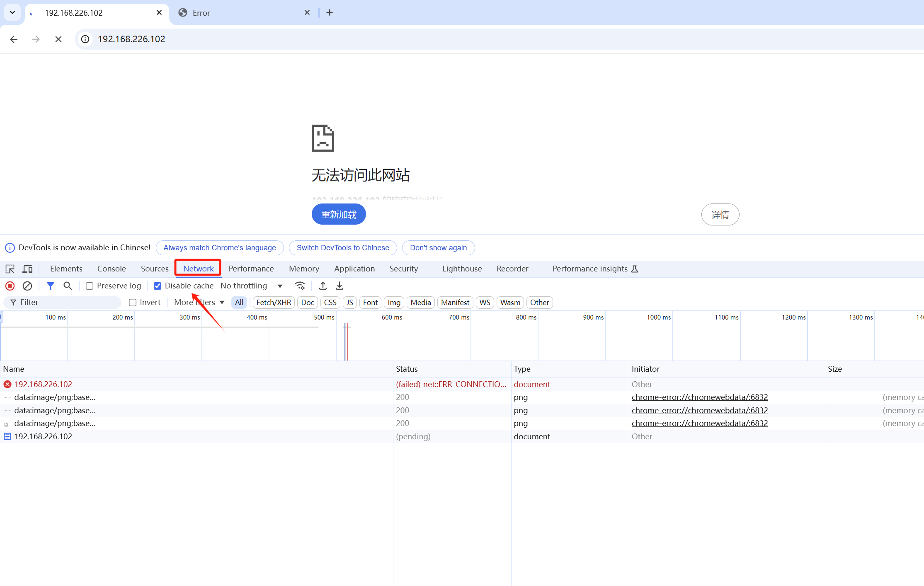The image size is (924, 586).
Task: Uncheck Disable cache checkbox
Action: pyautogui.click(x=158, y=286)
